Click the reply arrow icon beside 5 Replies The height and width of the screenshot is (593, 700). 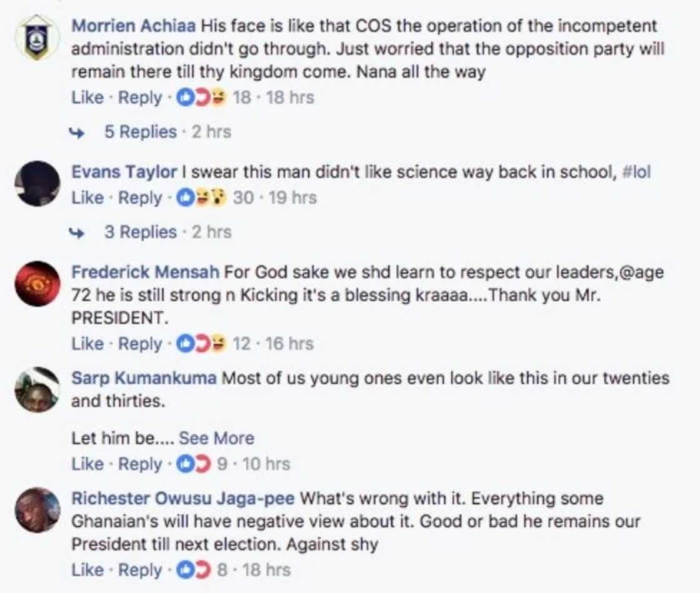pos(77,132)
